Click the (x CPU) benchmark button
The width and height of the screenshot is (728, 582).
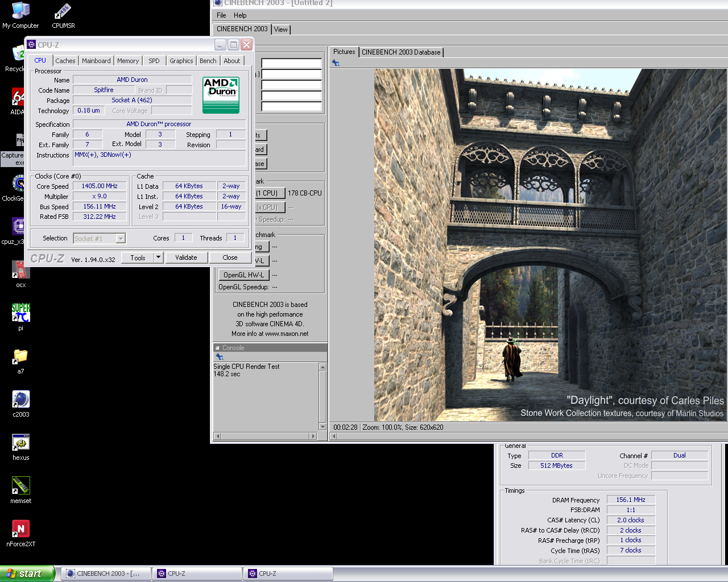pos(269,207)
